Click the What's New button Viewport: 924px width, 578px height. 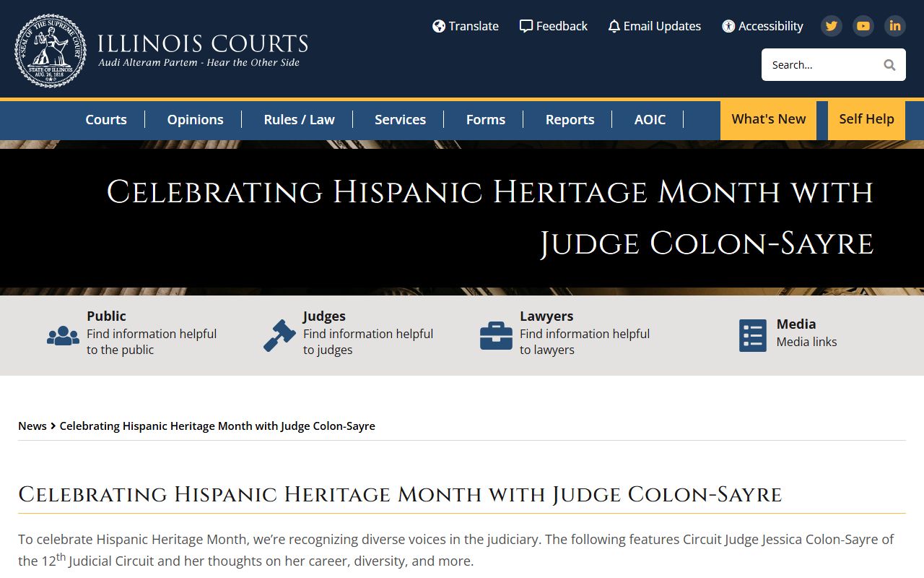pyautogui.click(x=769, y=120)
